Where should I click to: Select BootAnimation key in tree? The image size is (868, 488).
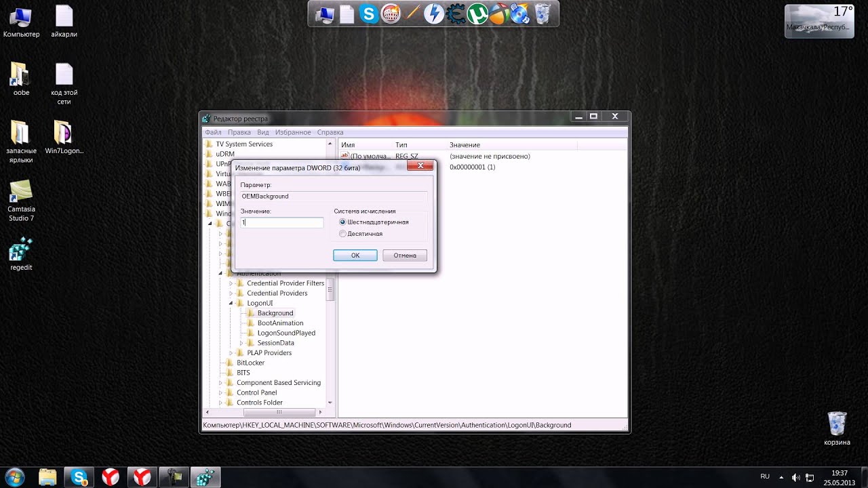pos(279,323)
